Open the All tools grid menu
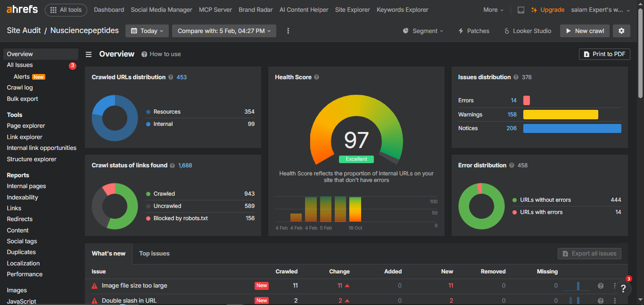Image resolution: width=644 pixels, height=305 pixels. coord(66,10)
